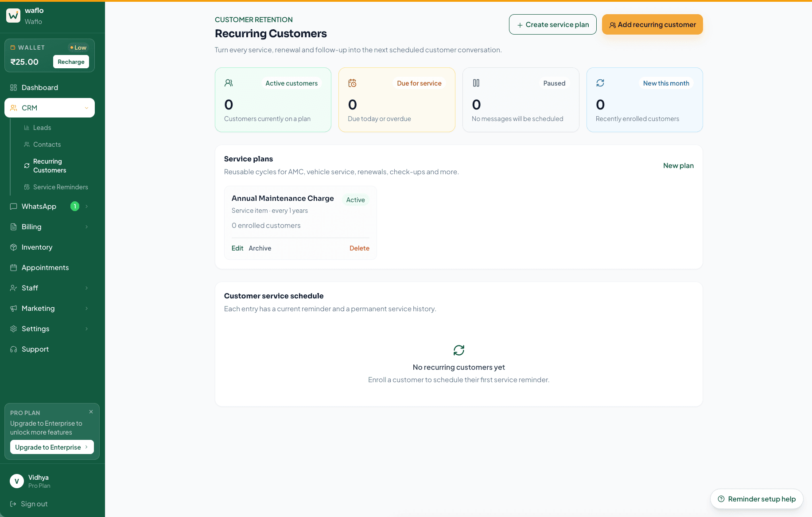Click Add recurring customer button
812x517 pixels.
[x=653, y=24]
